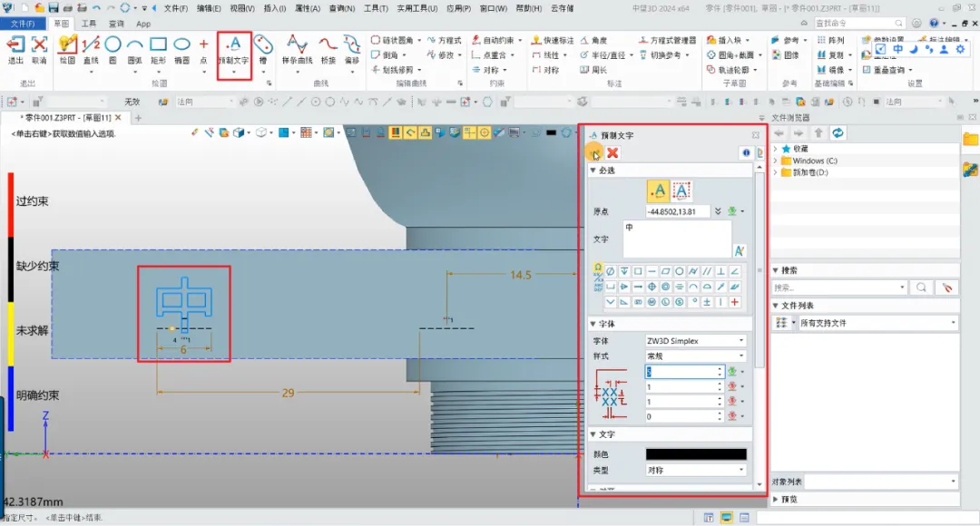Refresh the file browser
Screen dimensions: 980x526
click(x=838, y=133)
